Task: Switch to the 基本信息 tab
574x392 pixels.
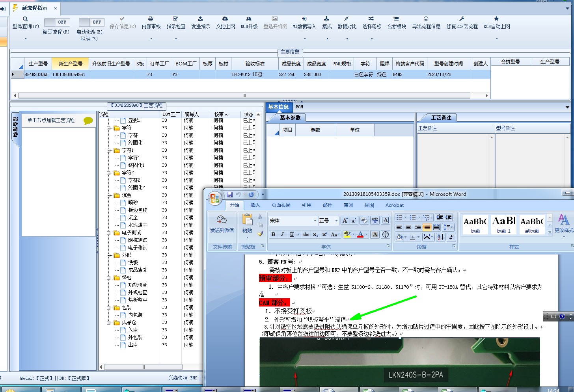Action: click(x=278, y=107)
